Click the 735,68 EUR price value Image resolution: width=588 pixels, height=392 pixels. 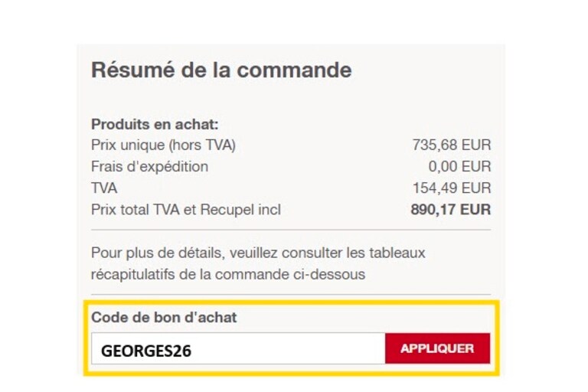451,145
